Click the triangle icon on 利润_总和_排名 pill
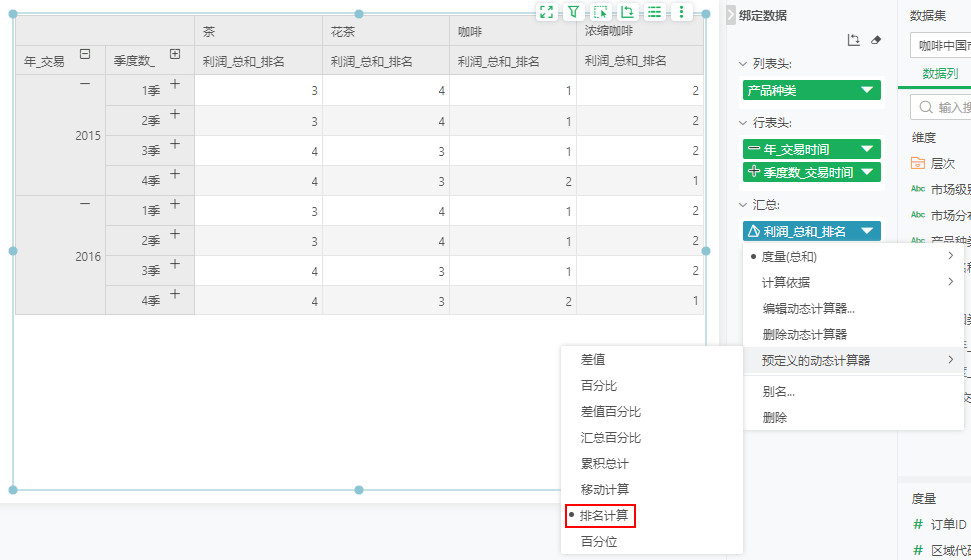971x560 pixels. pyautogui.click(x=754, y=231)
